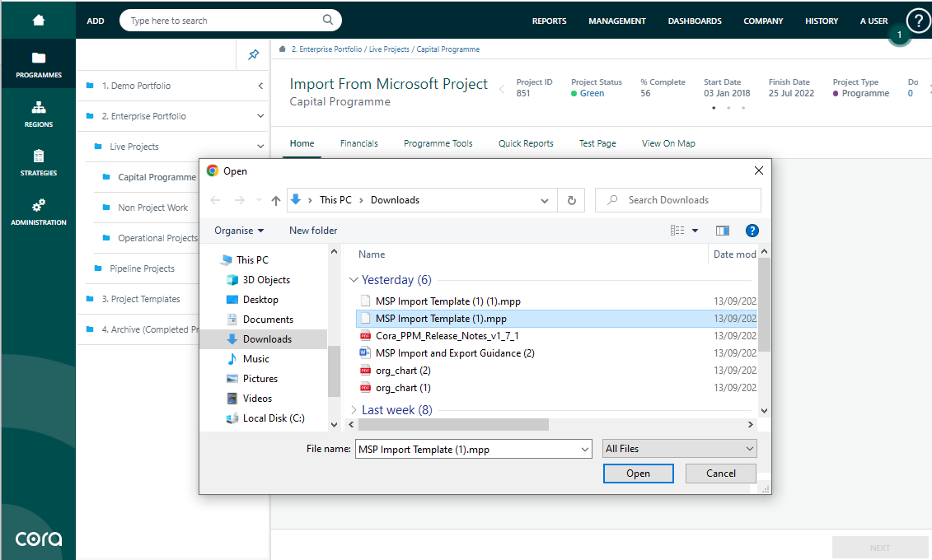Open the History menu
This screenshot has width=932, height=560.
point(822,21)
